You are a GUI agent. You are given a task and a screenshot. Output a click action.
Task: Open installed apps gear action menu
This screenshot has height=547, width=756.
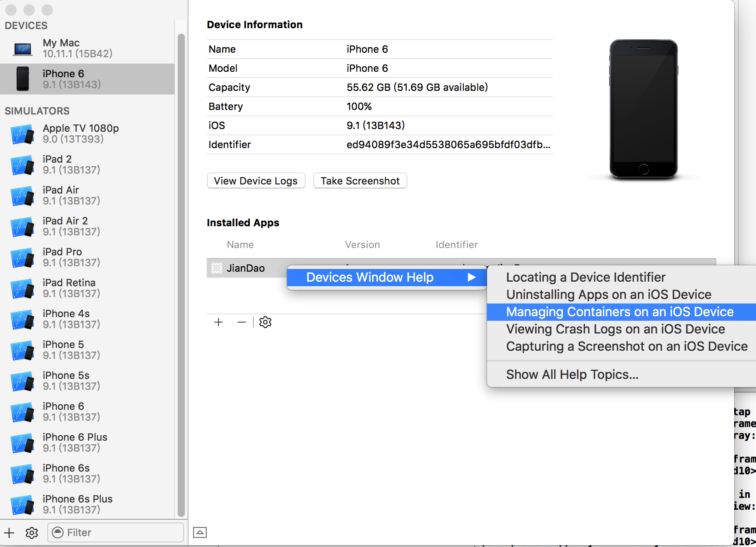pyautogui.click(x=265, y=322)
